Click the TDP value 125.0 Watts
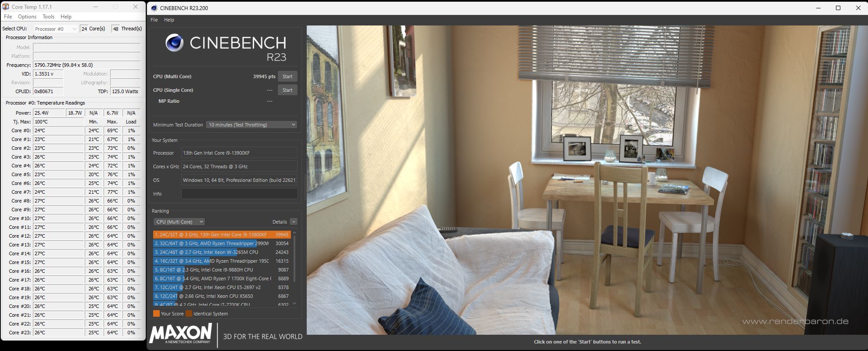 pos(125,91)
